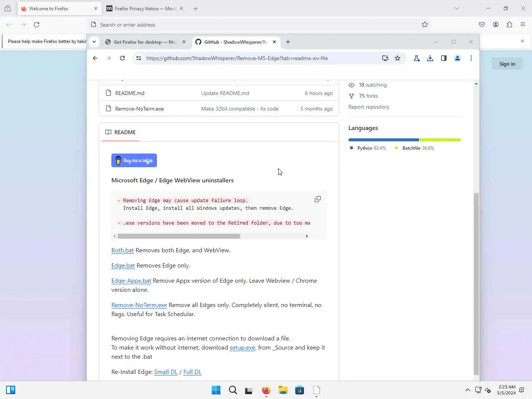The image size is (532, 399).
Task: Open File Explorer from taskbar
Action: [283, 390]
